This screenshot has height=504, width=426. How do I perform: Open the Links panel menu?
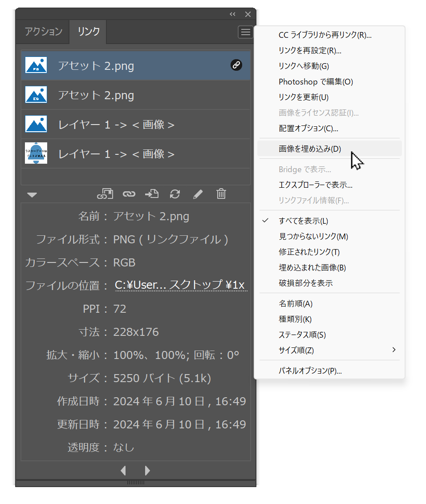coord(245,32)
